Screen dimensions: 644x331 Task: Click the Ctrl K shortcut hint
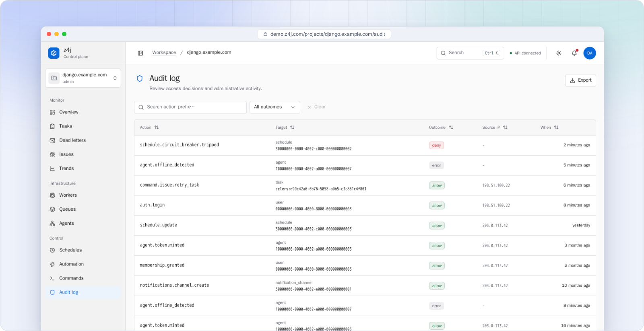click(x=491, y=53)
